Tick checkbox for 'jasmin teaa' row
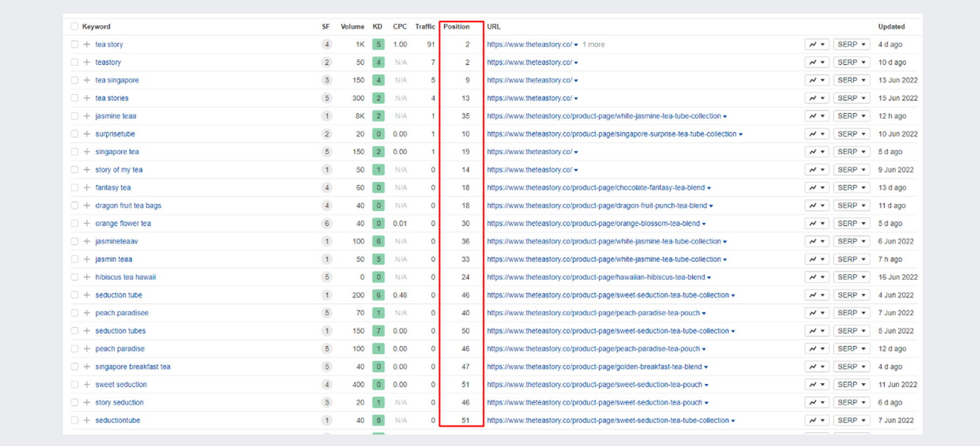The height and width of the screenshot is (446, 980). [x=74, y=259]
